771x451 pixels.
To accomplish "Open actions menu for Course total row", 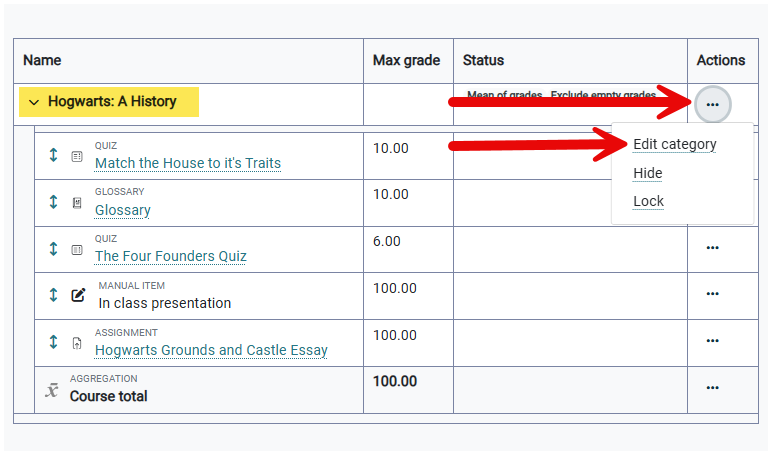I will coord(712,388).
